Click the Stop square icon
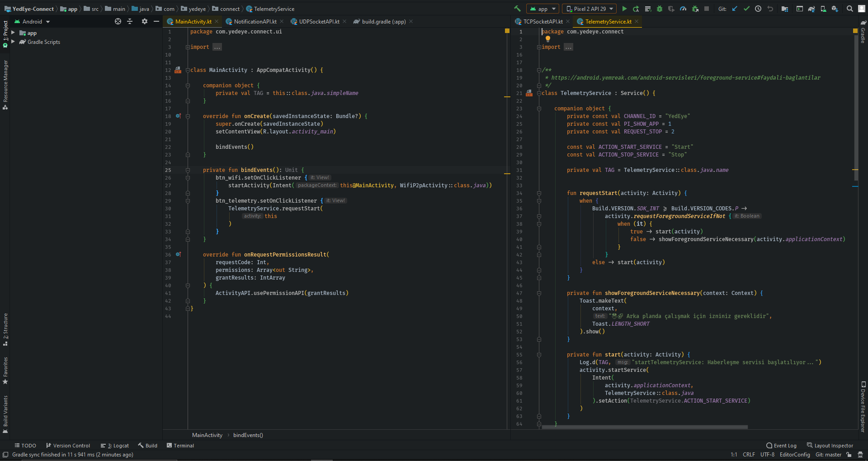Image resolution: width=868 pixels, height=461 pixels. pos(707,9)
